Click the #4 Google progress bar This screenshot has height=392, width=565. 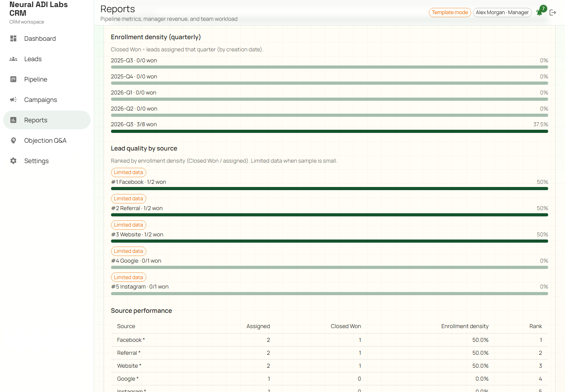(x=330, y=267)
